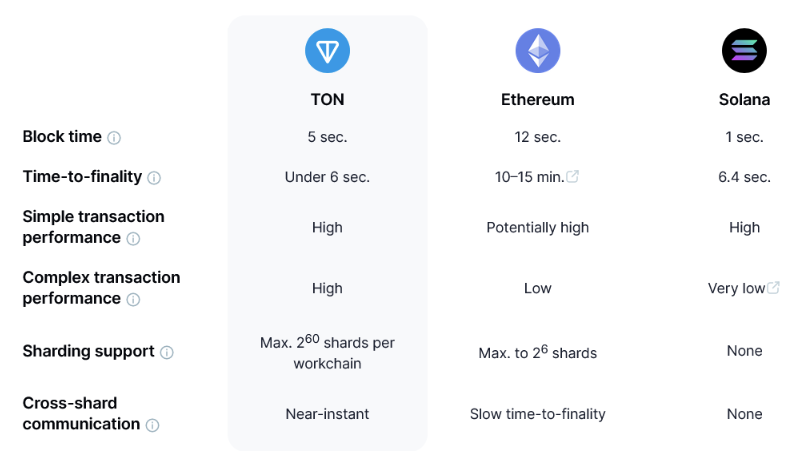Select the TON column heading
Screen dimensions: 812x451
tap(327, 100)
